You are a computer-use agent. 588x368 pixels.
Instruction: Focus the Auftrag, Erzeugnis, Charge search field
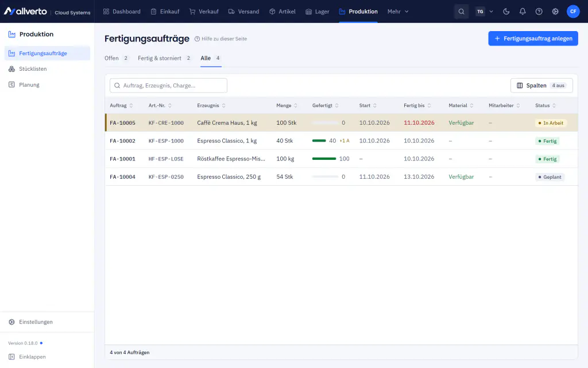168,86
